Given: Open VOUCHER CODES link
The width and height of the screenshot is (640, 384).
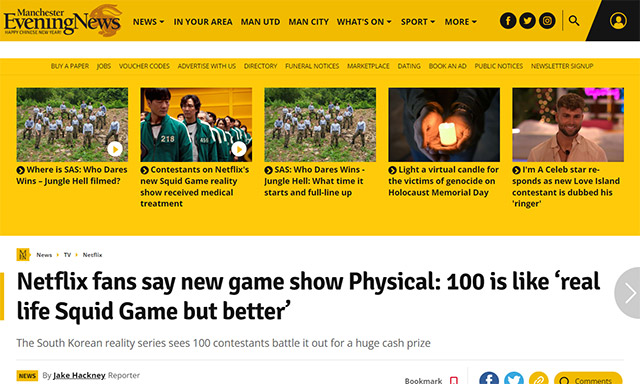Looking at the screenshot, I should 144,66.
